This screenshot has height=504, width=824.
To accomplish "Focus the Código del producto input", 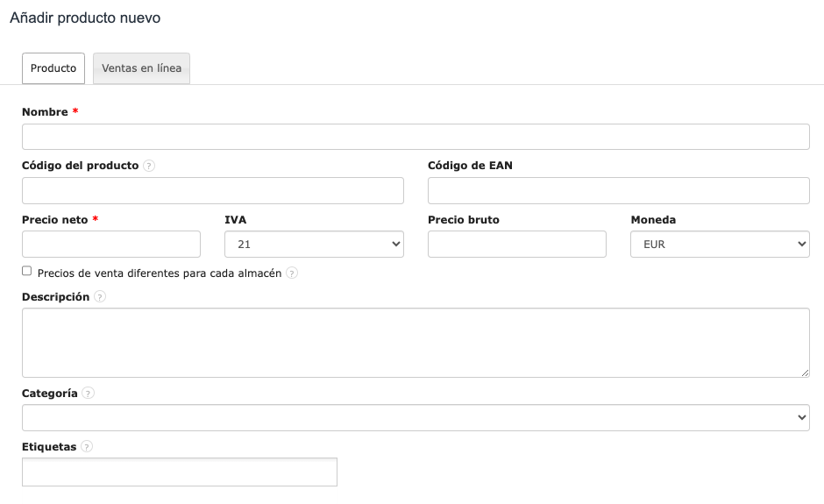I will (x=212, y=190).
